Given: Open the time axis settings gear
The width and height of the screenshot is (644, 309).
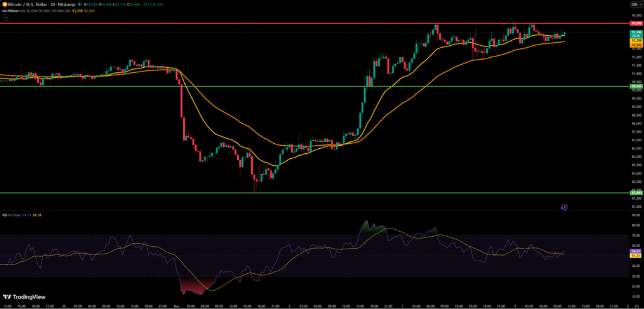Looking at the screenshot, I should [x=636, y=305].
